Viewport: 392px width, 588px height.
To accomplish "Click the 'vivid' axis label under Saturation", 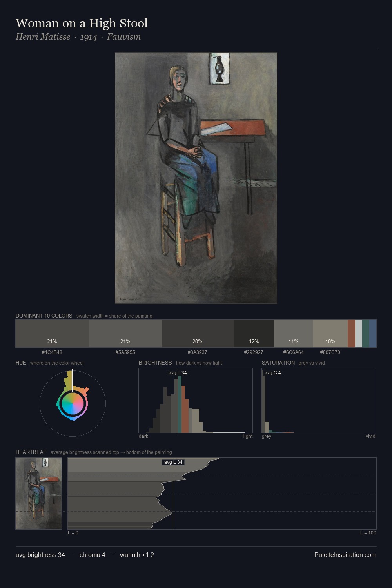I will click(x=370, y=436).
